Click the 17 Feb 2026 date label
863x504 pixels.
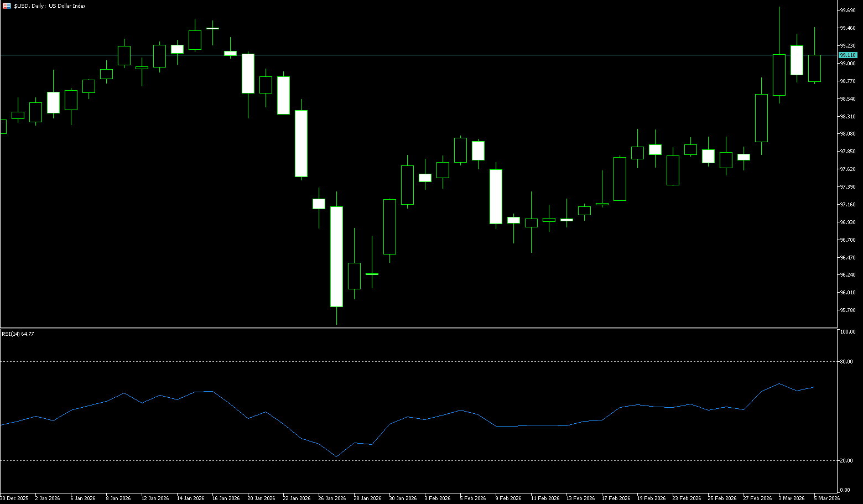click(616, 498)
